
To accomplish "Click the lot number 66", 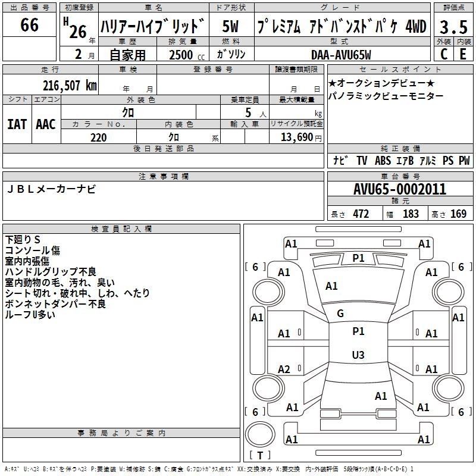I will click(29, 25).
